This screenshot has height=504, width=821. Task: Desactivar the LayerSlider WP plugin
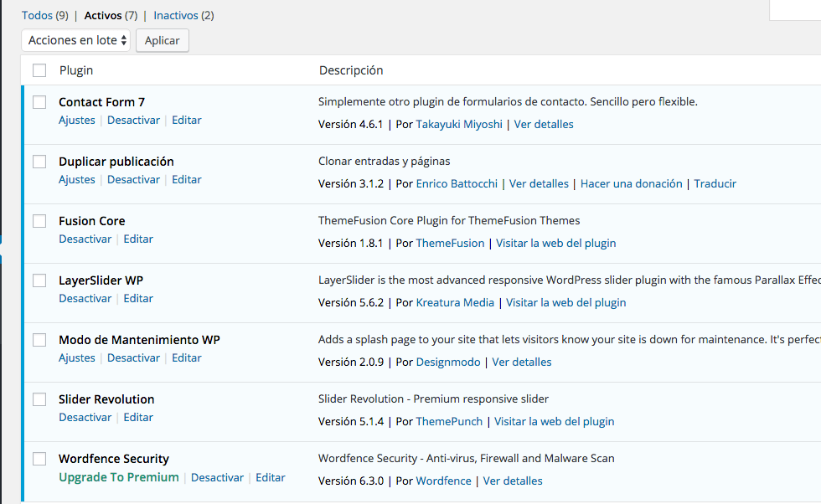(85, 298)
